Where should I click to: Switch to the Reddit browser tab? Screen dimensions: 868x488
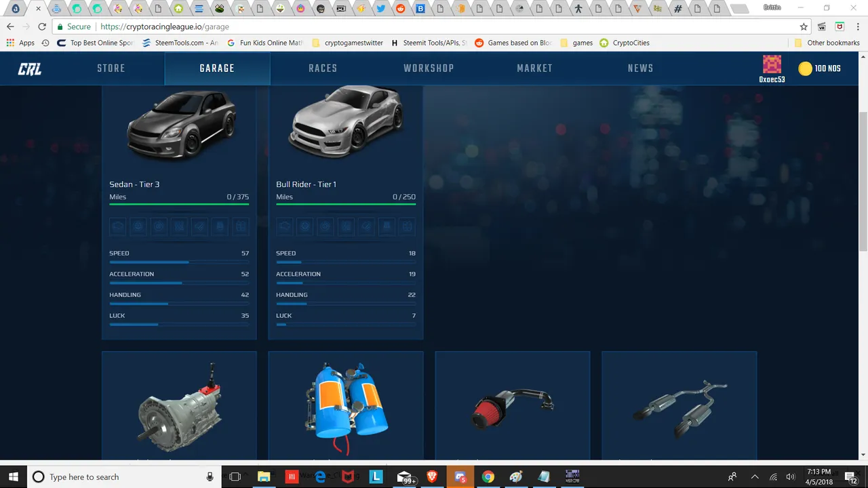pyautogui.click(x=400, y=9)
